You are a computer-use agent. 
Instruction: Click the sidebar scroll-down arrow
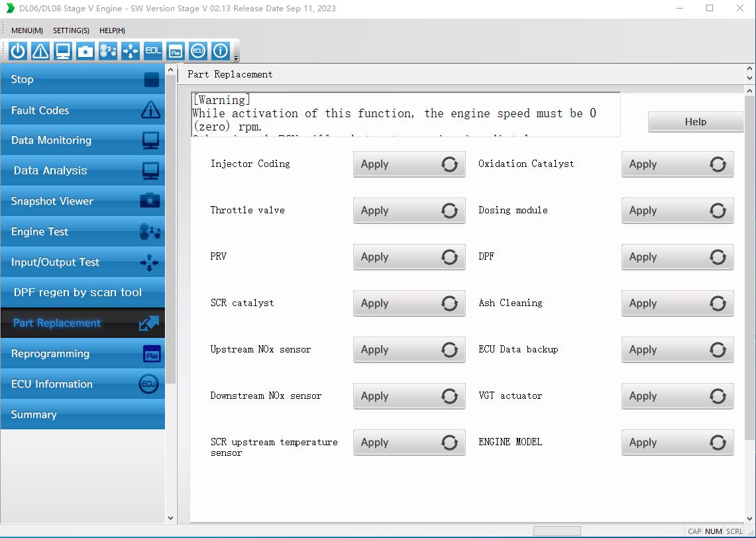click(171, 518)
